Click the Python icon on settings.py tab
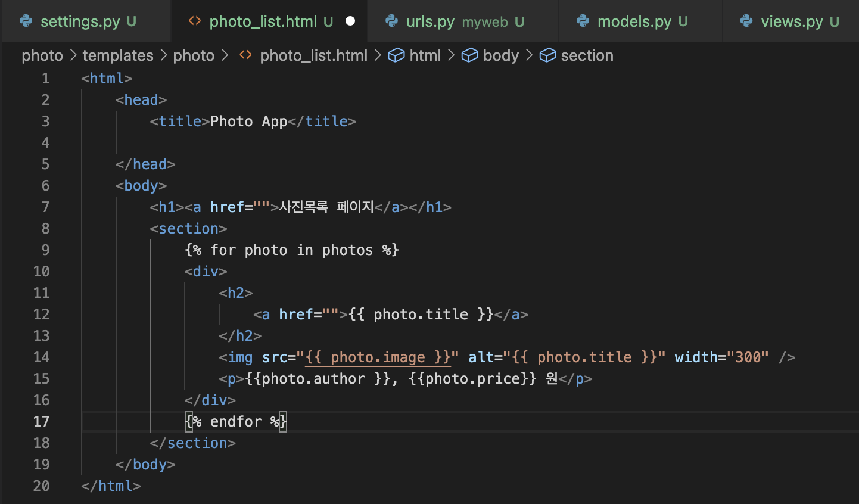The image size is (859, 504). 26,21
